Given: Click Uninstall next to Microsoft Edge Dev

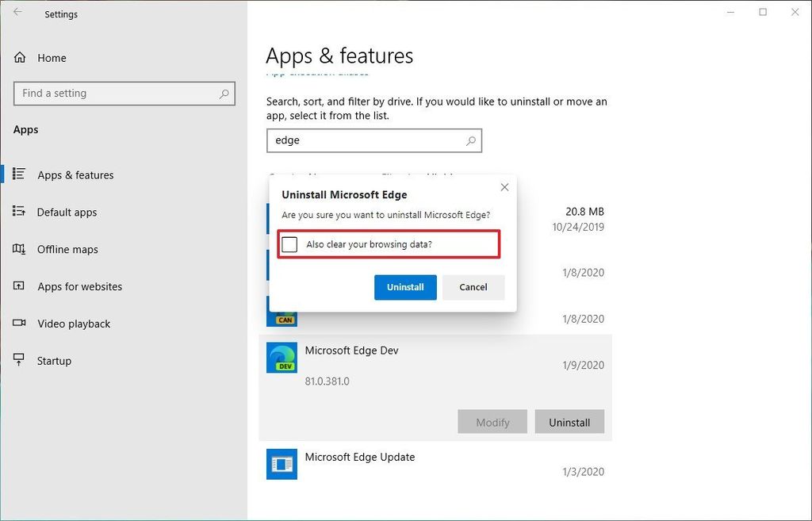Looking at the screenshot, I should (569, 421).
